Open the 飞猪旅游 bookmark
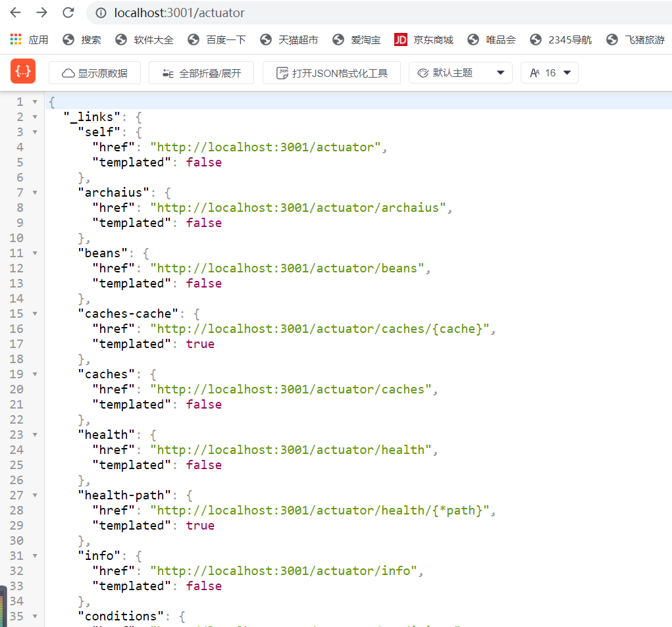Viewport: 672px width, 627px height. tap(636, 40)
